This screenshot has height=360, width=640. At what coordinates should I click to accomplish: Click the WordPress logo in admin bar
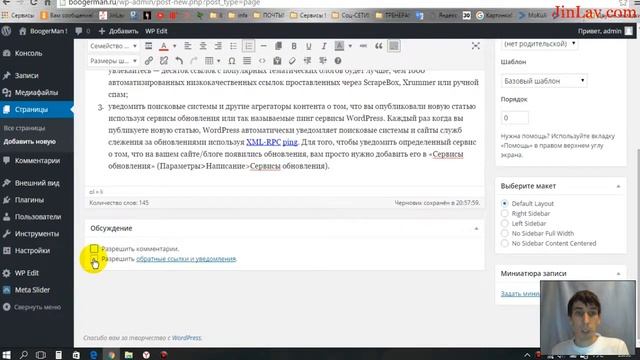click(x=7, y=31)
